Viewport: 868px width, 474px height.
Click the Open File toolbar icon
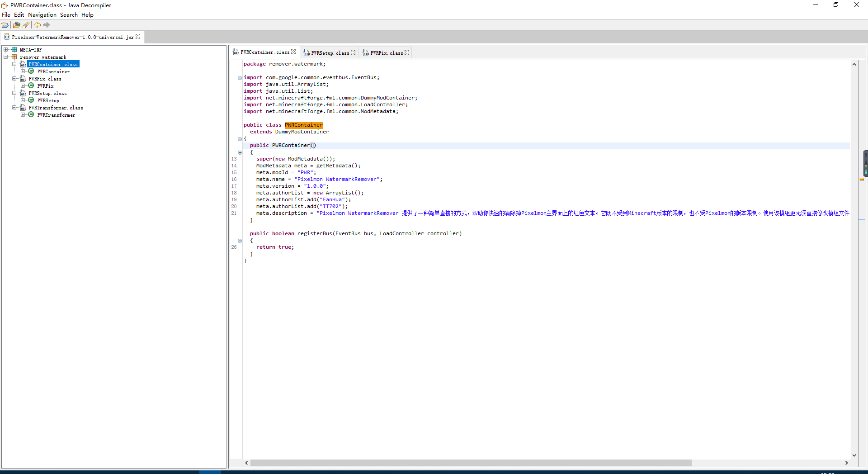tap(5, 25)
